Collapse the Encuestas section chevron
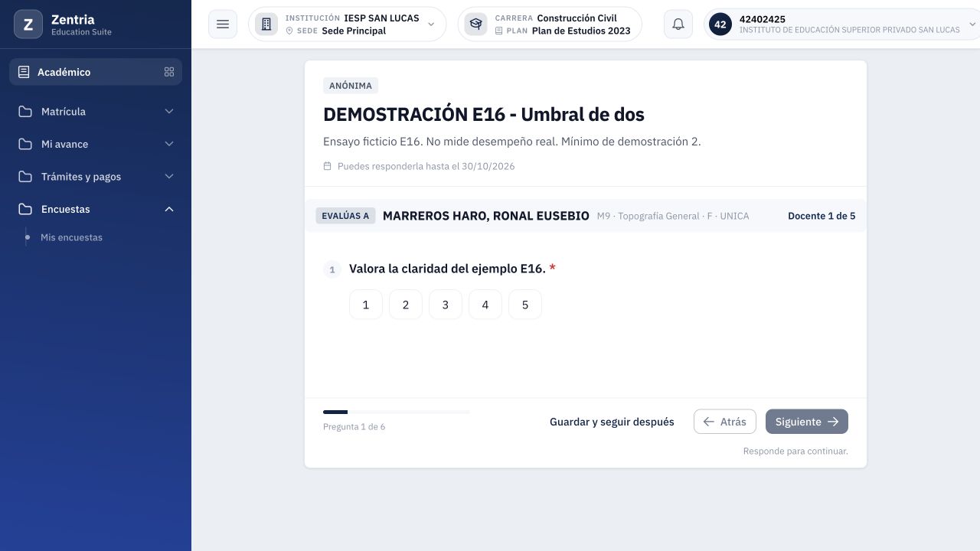The width and height of the screenshot is (980, 551). click(169, 209)
